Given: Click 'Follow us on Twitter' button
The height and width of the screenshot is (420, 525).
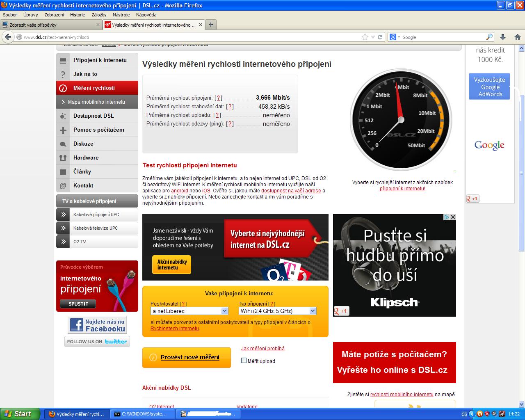Looking at the screenshot, I should (x=97, y=342).
